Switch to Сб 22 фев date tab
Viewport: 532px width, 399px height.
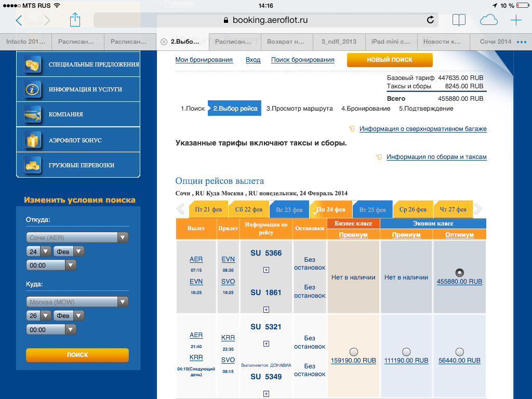coord(249,209)
